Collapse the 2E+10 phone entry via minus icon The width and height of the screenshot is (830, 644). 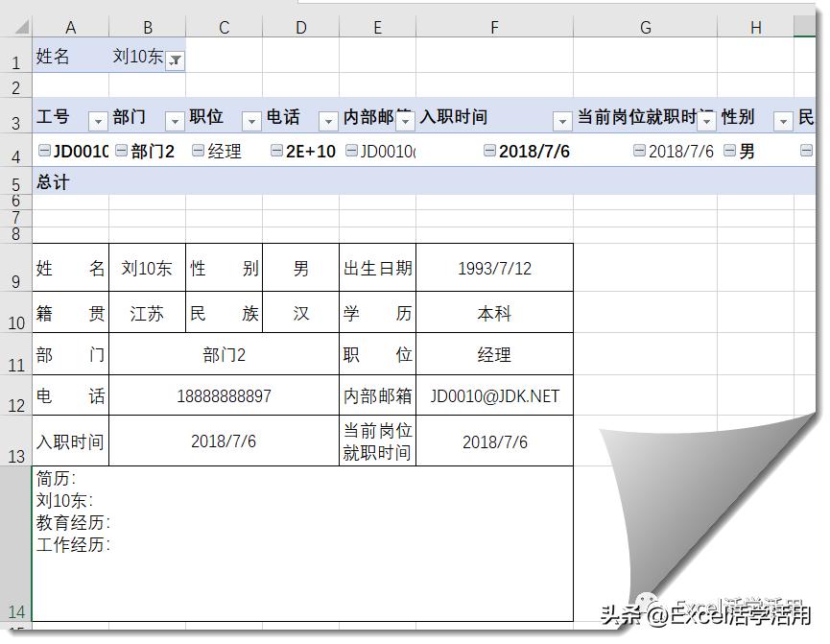point(275,151)
